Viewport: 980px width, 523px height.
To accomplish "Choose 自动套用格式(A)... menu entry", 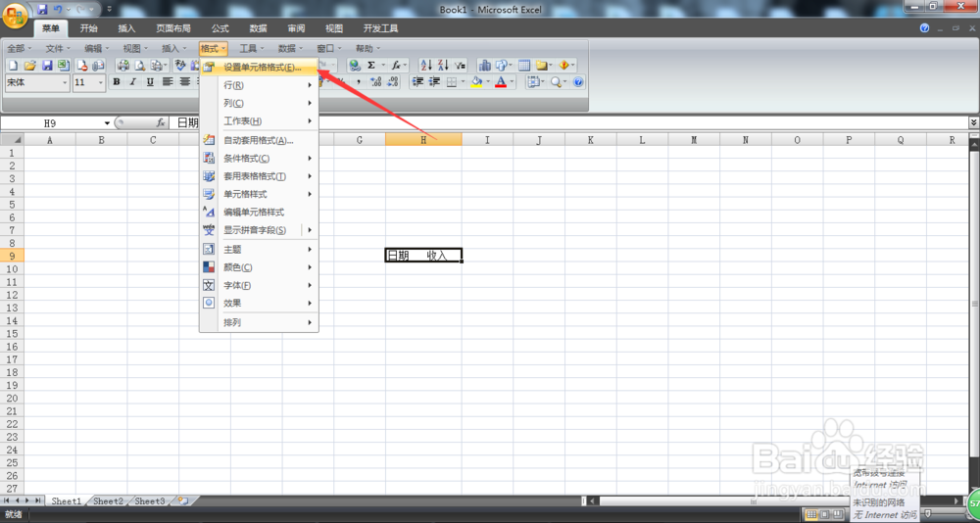I will [259, 140].
